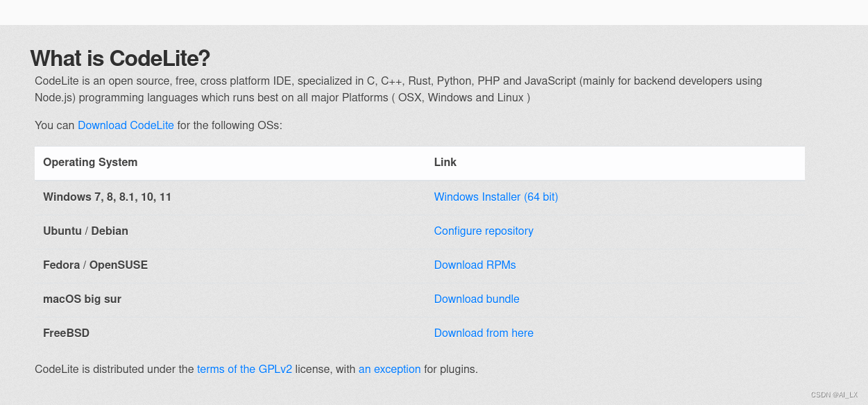Click the "What is CodeLite?" heading
This screenshot has width=868, height=405.
click(120, 58)
